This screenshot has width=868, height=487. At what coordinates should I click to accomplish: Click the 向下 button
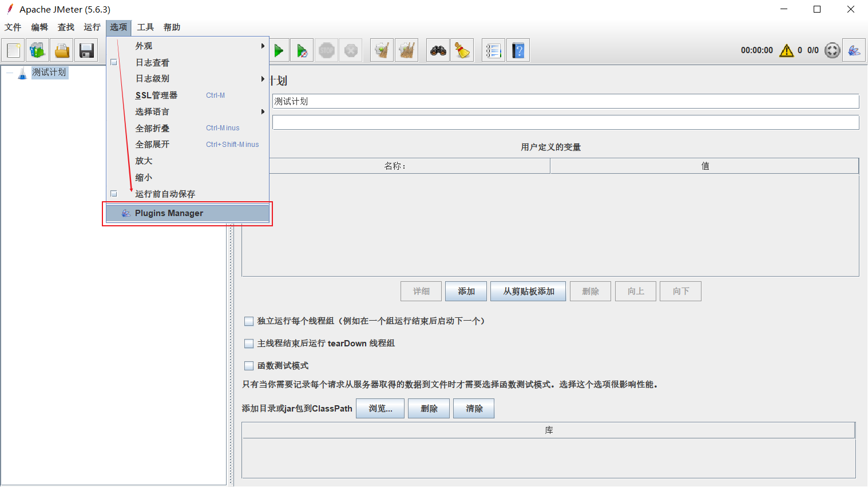click(x=681, y=292)
